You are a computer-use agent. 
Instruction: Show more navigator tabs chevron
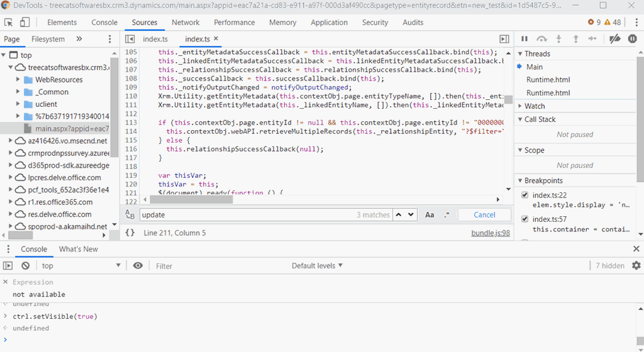click(79, 39)
